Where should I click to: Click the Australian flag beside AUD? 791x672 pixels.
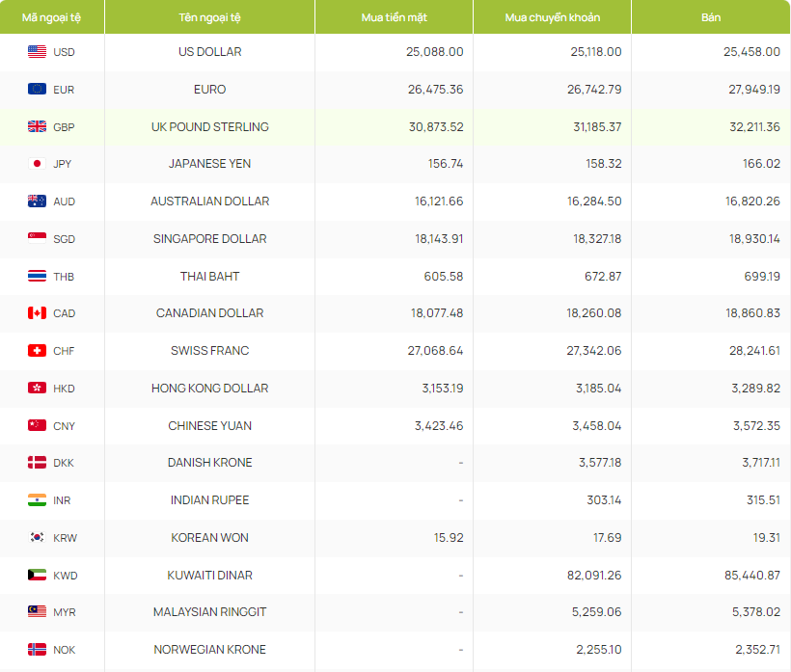tap(37, 202)
